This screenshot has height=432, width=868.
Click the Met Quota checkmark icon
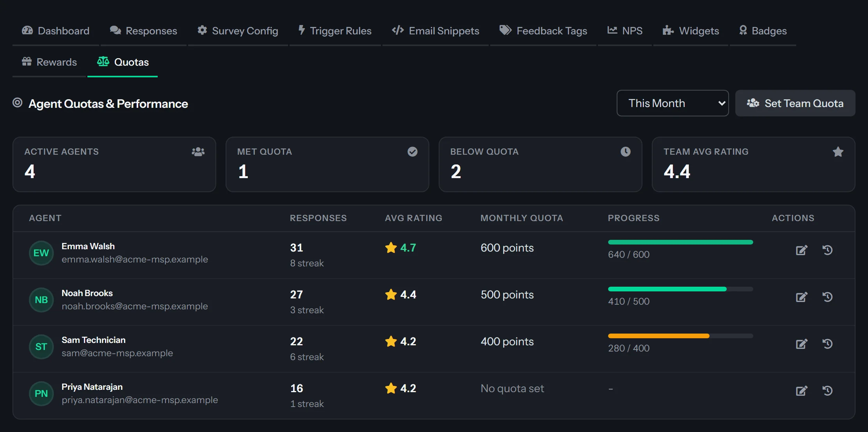pos(413,152)
